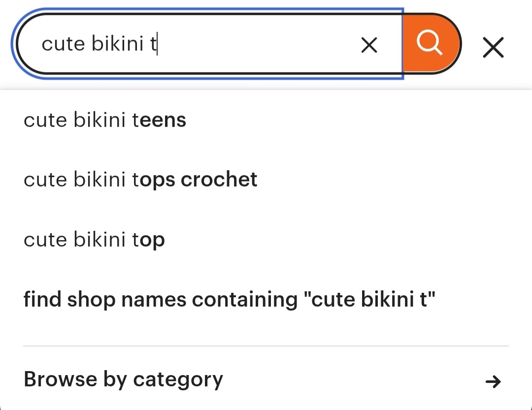Open the Browse by category row
The width and height of the screenshot is (532, 410).
266,379
